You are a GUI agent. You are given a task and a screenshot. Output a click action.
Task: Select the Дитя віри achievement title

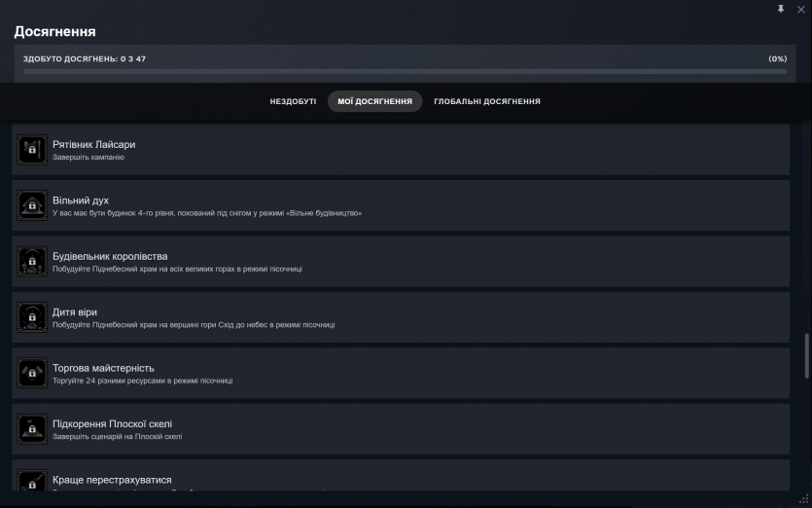[x=75, y=312]
